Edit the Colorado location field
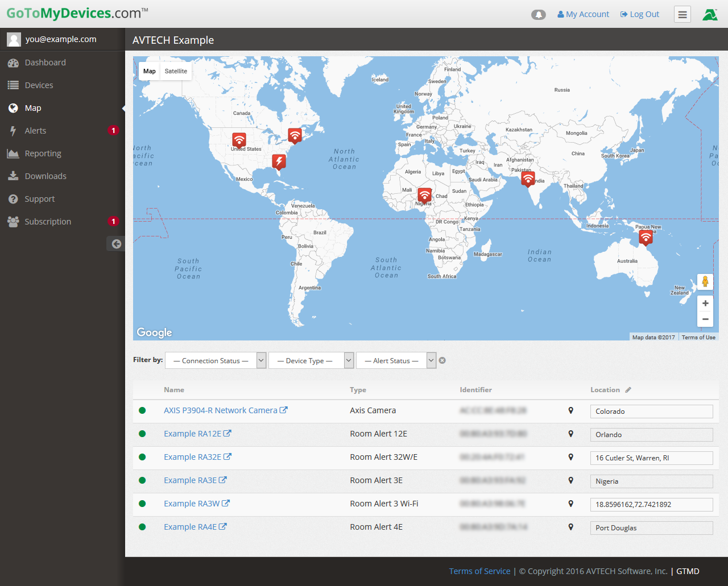The height and width of the screenshot is (586, 728). [x=652, y=411]
